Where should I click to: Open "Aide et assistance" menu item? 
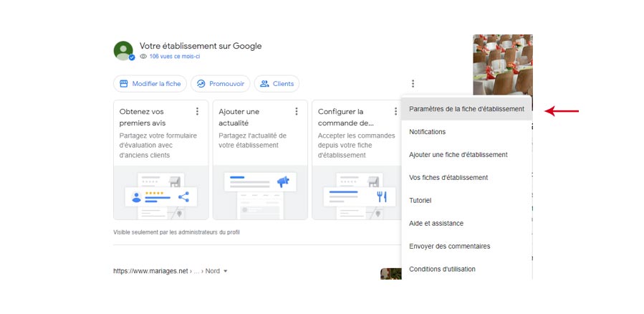(466, 224)
